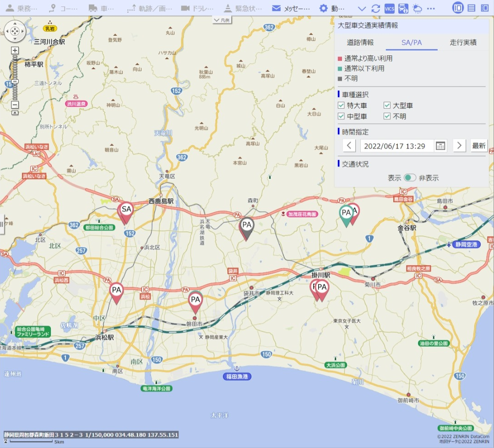Uncheck the 特大車 checkbox
This screenshot has width=494, height=448.
pyautogui.click(x=341, y=105)
